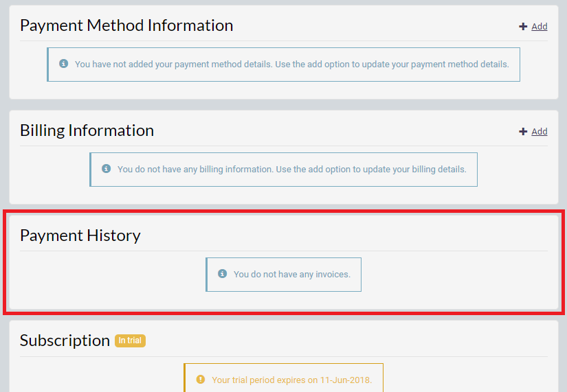Click the info icon in billing information notice
Screen dimensions: 567x392
coord(106,168)
